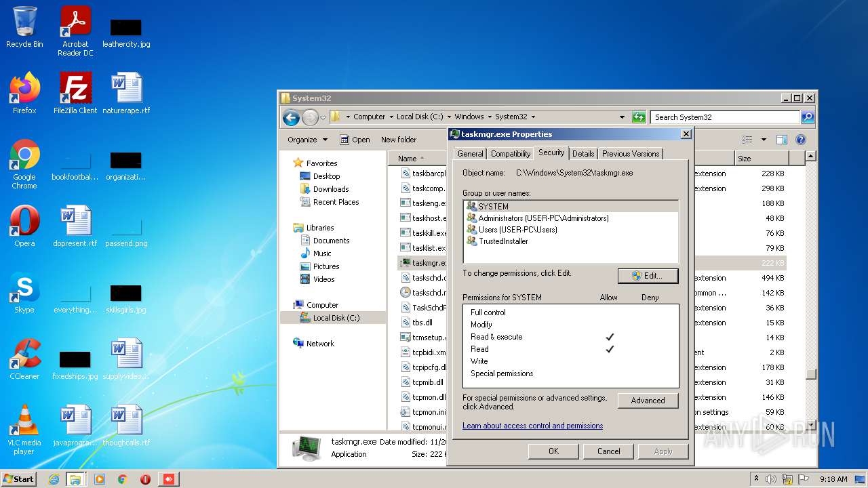Click the Explorer Forward navigation arrow

310,117
